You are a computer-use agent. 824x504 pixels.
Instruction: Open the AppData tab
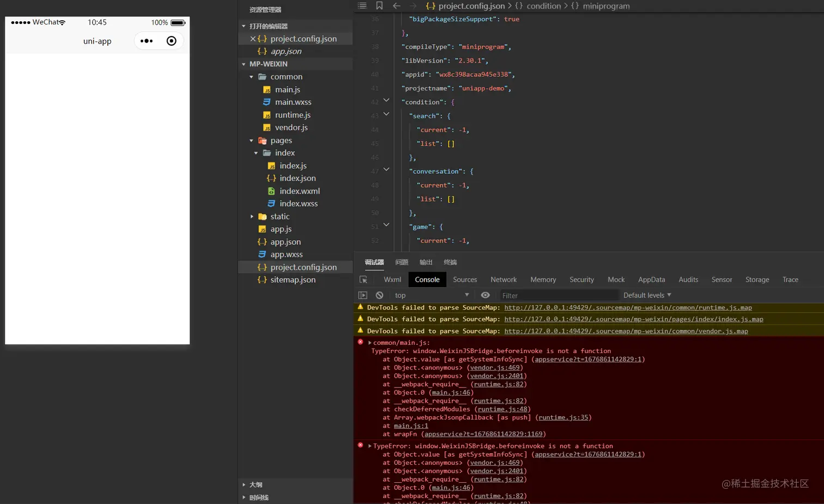pyautogui.click(x=652, y=280)
